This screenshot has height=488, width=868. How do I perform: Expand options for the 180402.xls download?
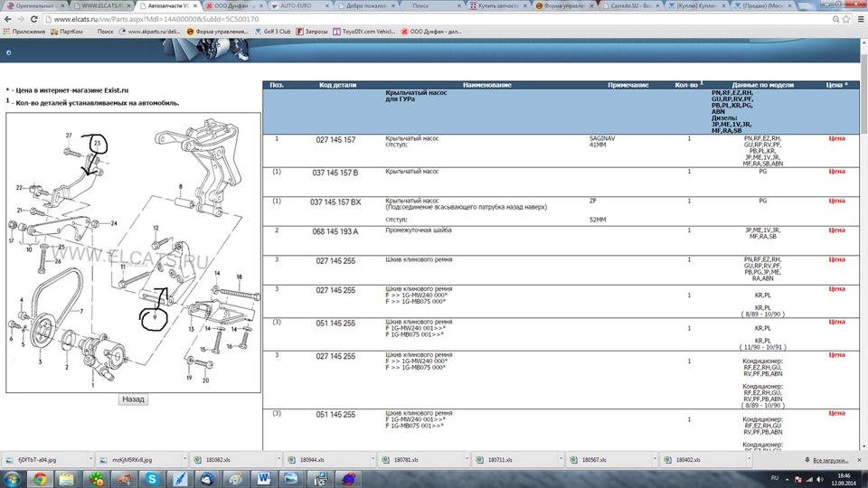[x=749, y=459]
